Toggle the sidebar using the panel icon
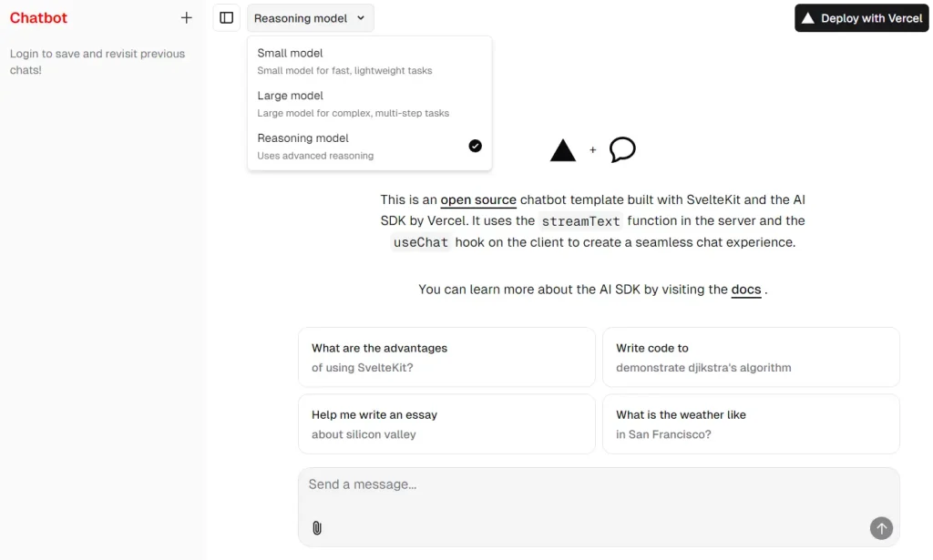 click(x=226, y=17)
